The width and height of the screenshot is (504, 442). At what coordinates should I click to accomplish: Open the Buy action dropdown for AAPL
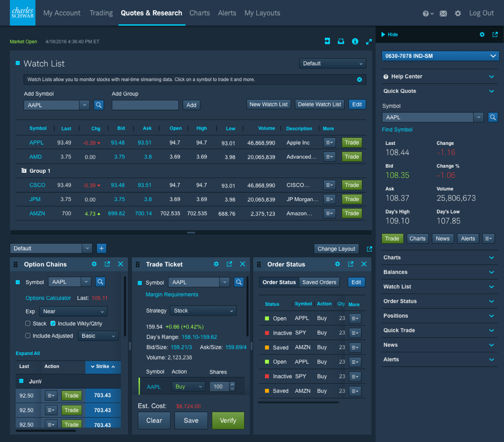(x=188, y=386)
